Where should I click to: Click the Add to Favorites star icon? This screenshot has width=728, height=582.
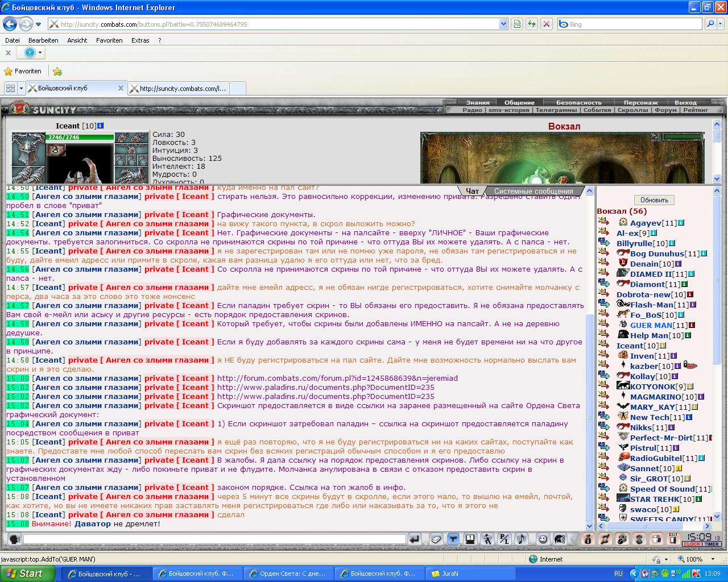coord(57,72)
